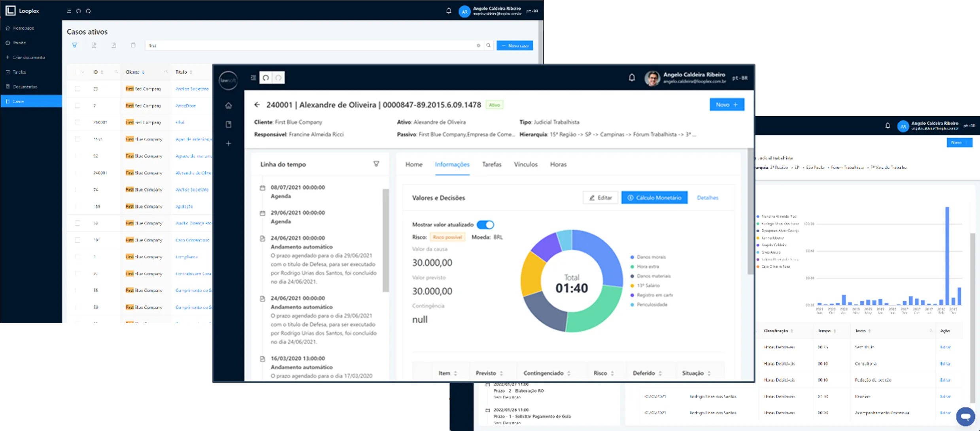Check the box for case ID 23
The height and width of the screenshot is (431, 980).
(x=77, y=89)
